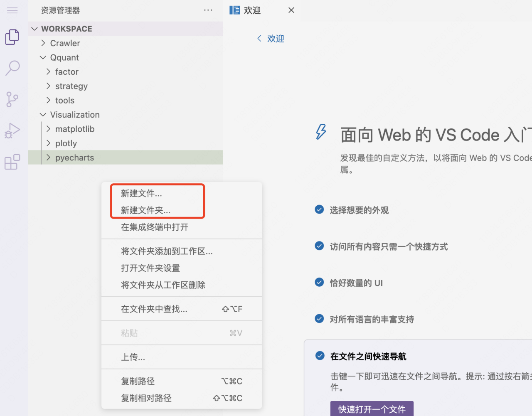Viewport: 532px width, 416px height.
Task: Click the hamburger menu icon
Action: 12,10
